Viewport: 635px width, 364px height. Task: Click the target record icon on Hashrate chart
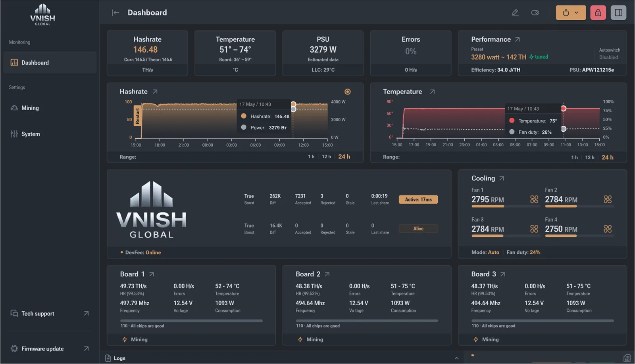[348, 92]
